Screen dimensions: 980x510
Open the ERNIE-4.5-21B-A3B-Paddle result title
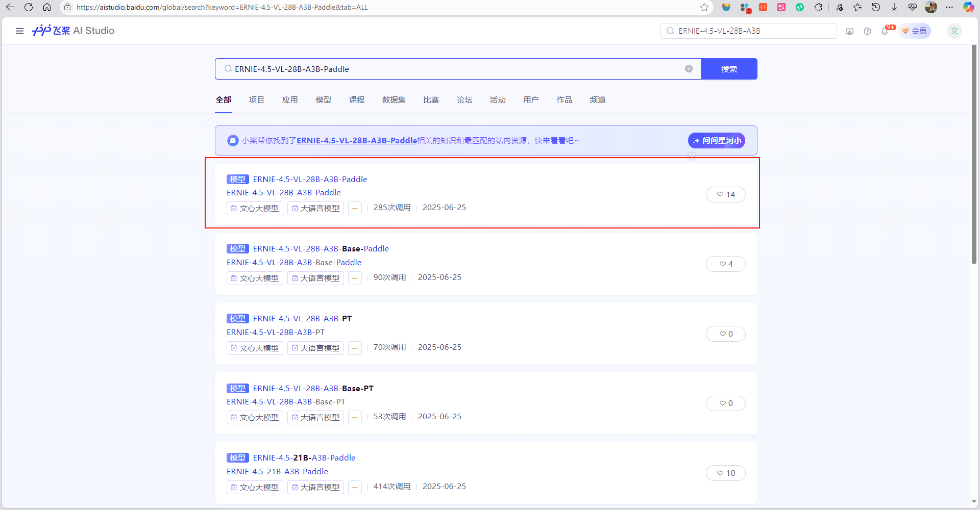(304, 458)
